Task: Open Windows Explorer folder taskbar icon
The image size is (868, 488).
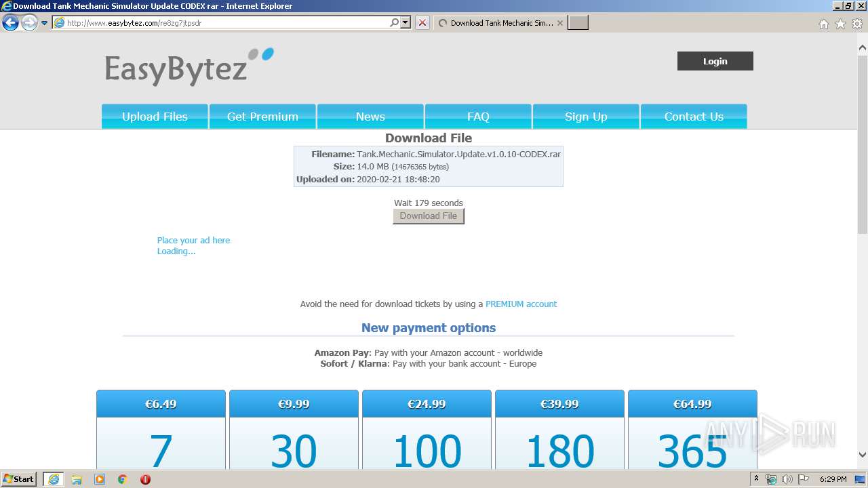Action: tap(77, 479)
